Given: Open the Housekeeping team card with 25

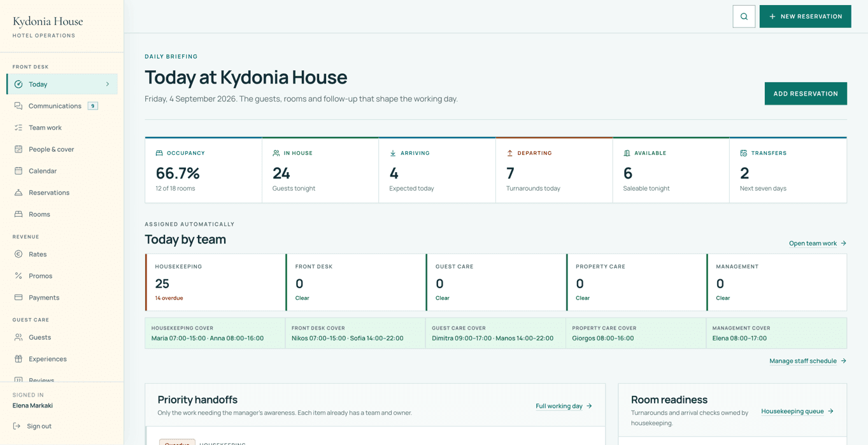Looking at the screenshot, I should point(215,282).
